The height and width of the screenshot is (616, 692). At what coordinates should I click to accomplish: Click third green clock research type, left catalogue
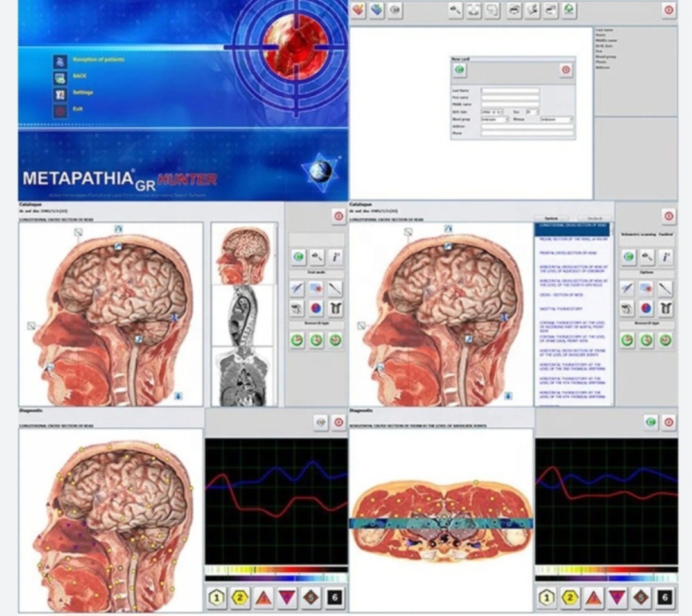click(335, 340)
